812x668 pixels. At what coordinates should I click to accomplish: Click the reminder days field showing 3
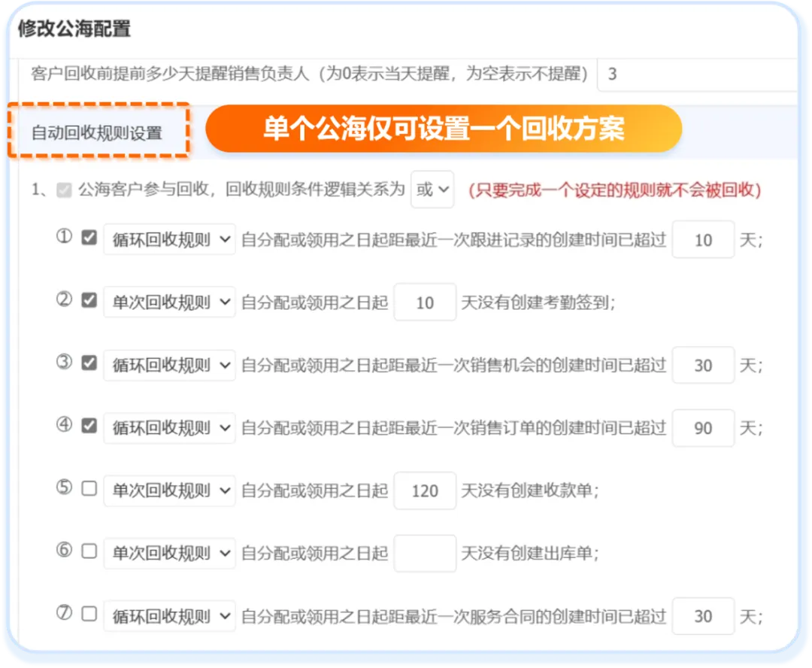695,74
